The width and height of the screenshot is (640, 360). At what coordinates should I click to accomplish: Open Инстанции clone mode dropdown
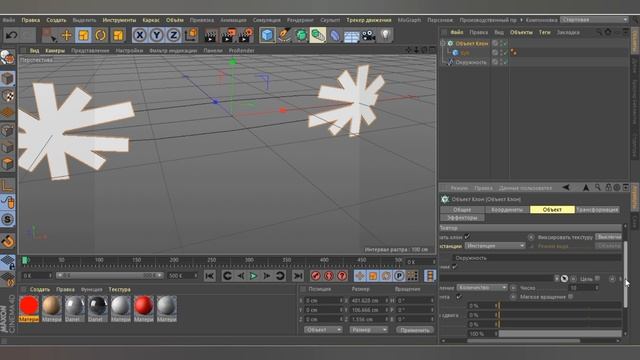point(495,246)
